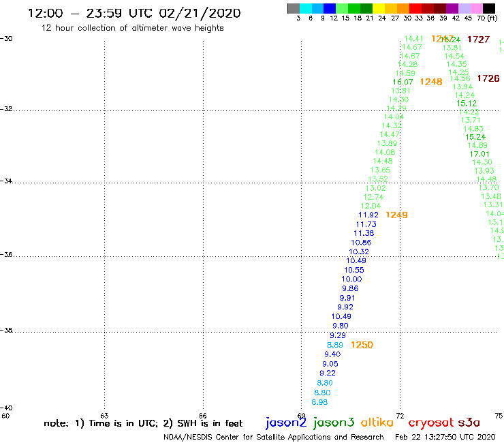Click the jason2 satellite legend label
The height and width of the screenshot is (443, 504).
coord(286,423)
